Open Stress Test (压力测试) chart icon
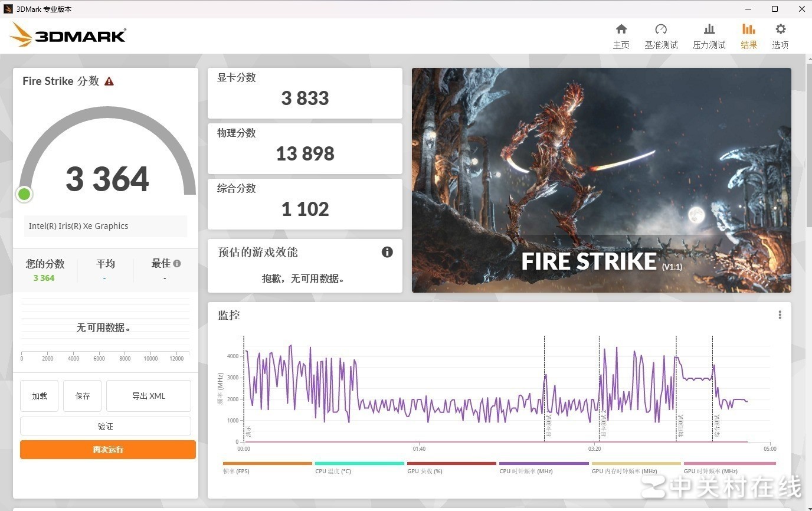The image size is (812, 511). (709, 30)
